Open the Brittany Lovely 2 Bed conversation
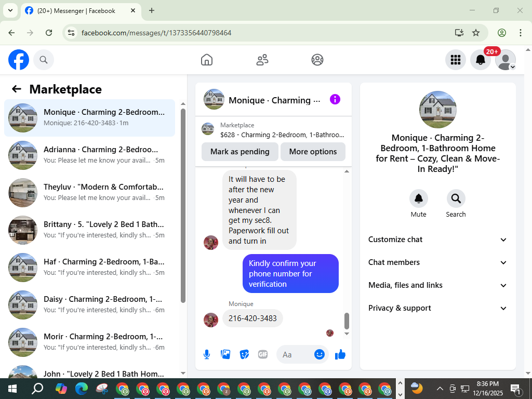Screen dimensions: 532x399 coord(89,230)
